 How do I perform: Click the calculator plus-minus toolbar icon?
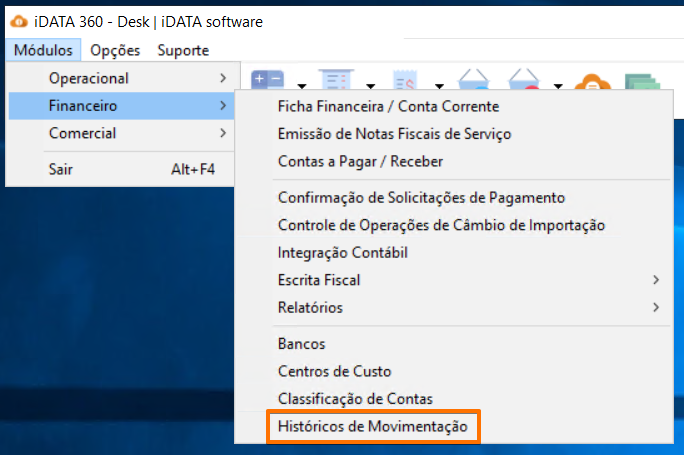267,79
